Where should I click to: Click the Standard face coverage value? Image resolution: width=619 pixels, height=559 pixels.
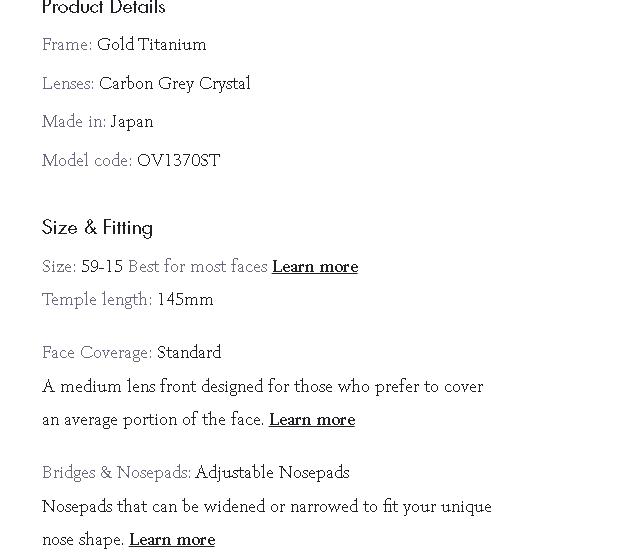coord(189,353)
